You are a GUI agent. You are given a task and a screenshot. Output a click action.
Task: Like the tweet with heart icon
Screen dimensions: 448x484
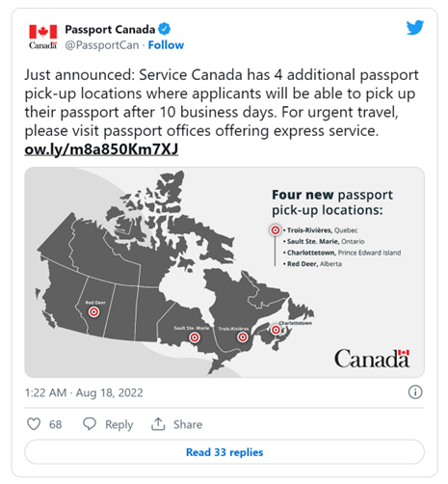tap(34, 424)
